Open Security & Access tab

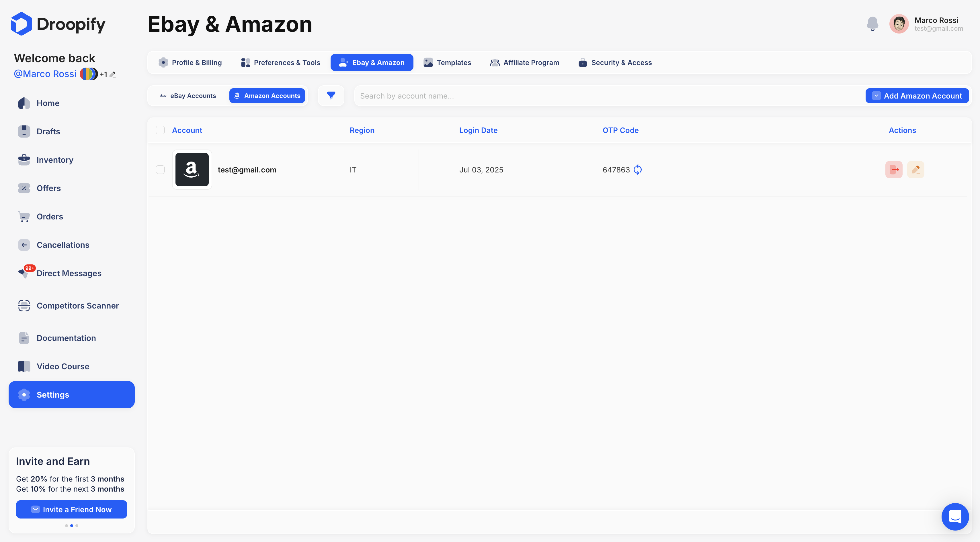(615, 62)
